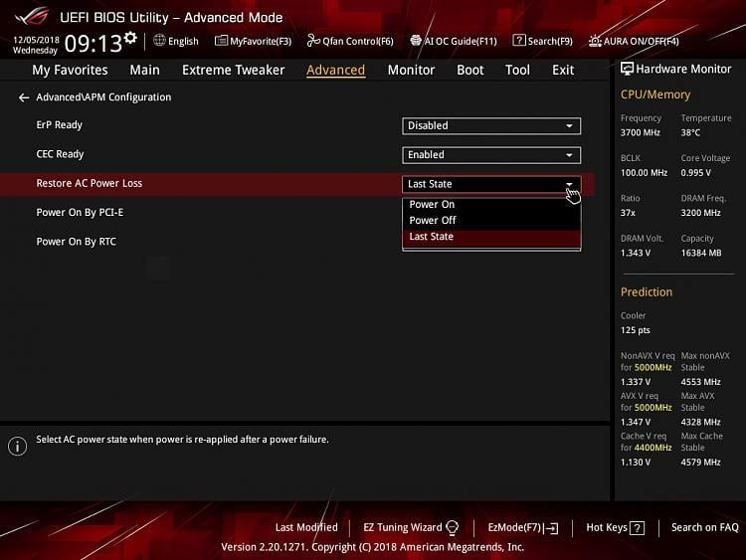This screenshot has height=560, width=746.
Task: Select the Advanced tab
Action: click(x=336, y=70)
